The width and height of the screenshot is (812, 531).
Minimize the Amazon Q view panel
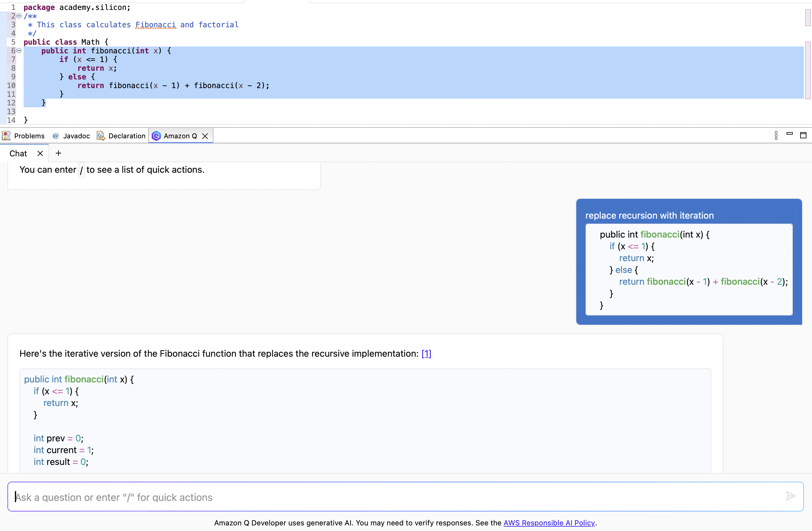[x=790, y=135]
